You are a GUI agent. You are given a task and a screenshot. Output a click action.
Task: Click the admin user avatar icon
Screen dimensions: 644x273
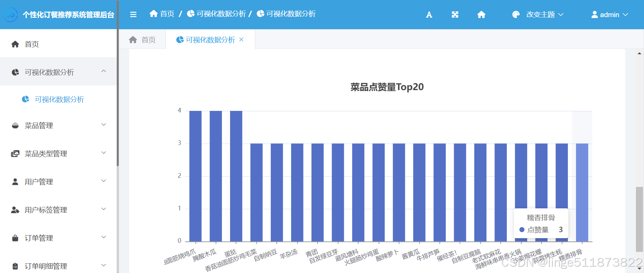pos(594,14)
